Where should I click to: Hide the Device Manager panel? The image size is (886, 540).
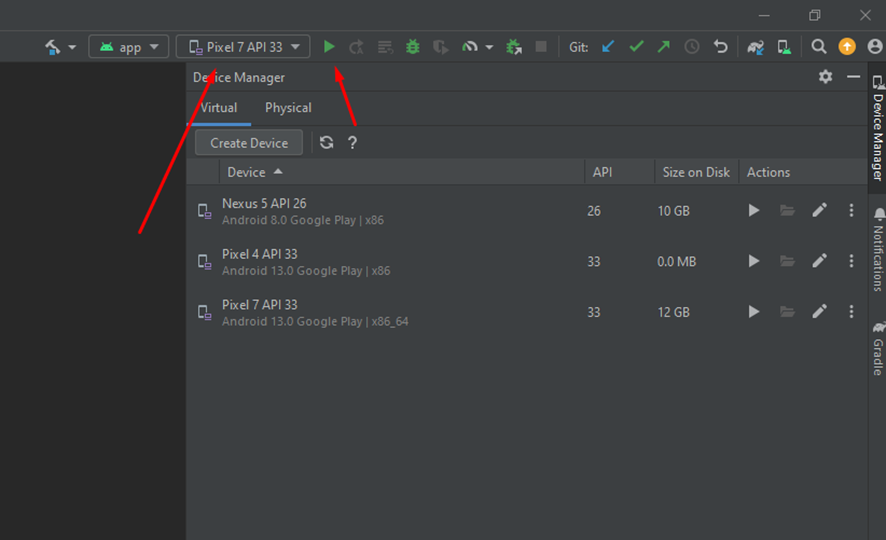[x=853, y=76]
